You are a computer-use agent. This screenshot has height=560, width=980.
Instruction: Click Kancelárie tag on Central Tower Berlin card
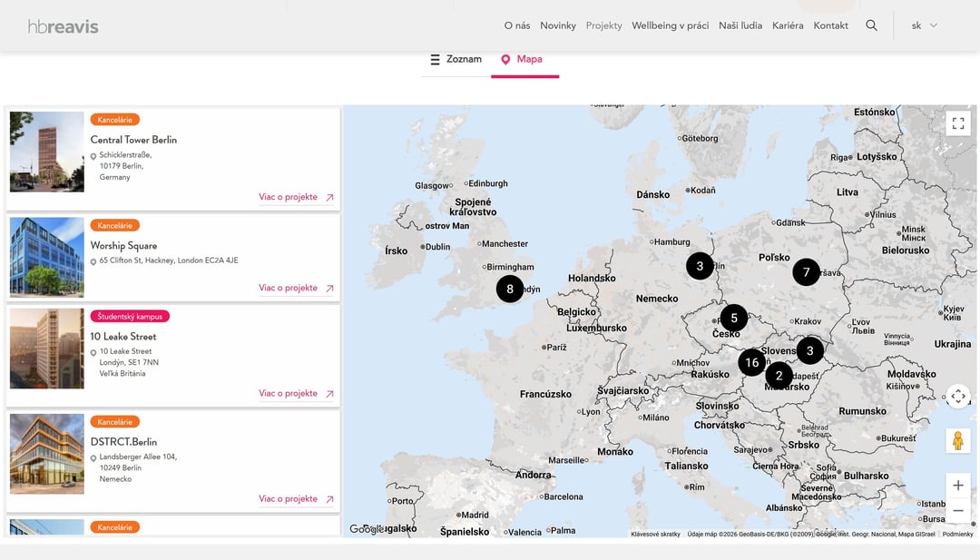(115, 120)
